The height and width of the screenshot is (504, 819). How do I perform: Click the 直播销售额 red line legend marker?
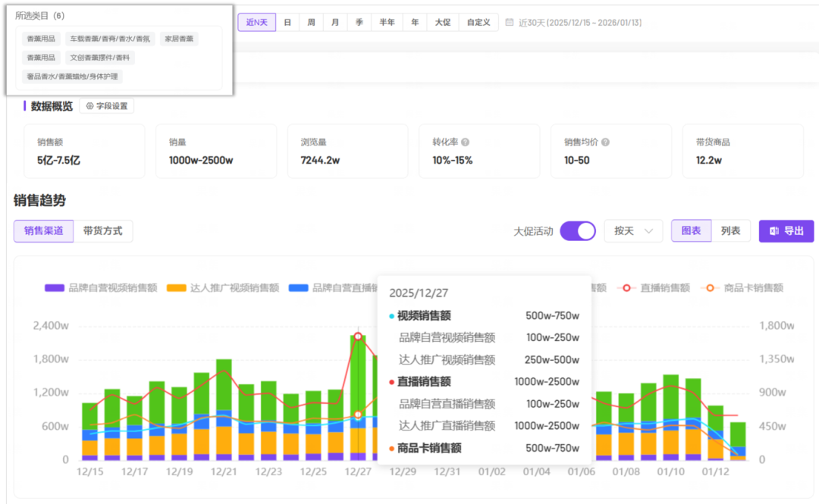pyautogui.click(x=626, y=288)
